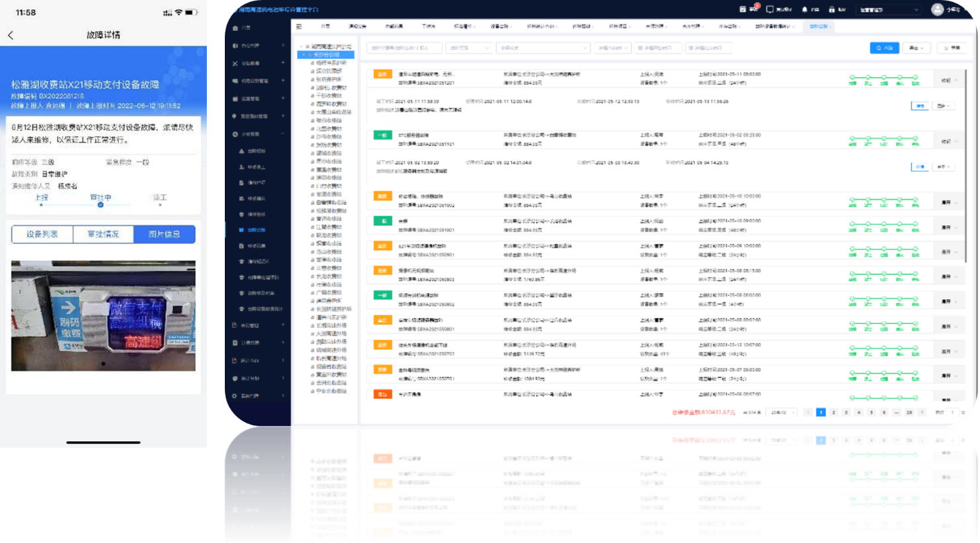Open the export dropdown button
980x543 pixels.
coord(917,48)
